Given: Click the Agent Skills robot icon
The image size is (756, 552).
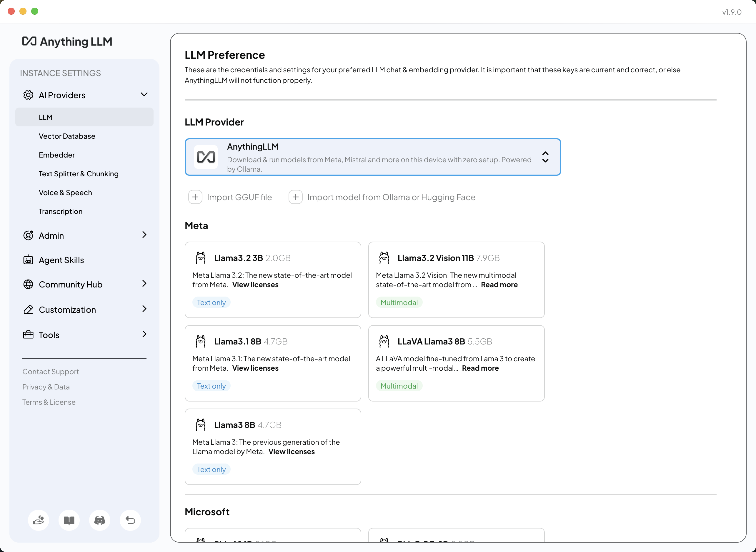Looking at the screenshot, I should pos(28,260).
